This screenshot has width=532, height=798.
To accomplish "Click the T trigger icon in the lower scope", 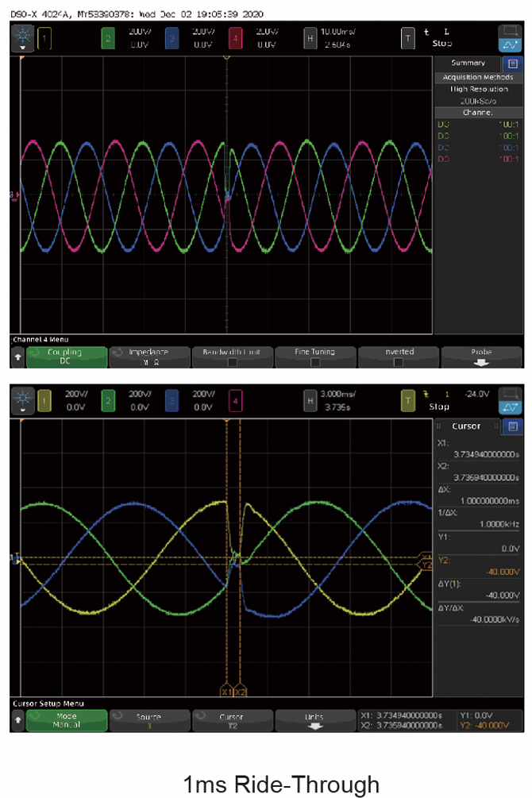I will pyautogui.click(x=408, y=401).
